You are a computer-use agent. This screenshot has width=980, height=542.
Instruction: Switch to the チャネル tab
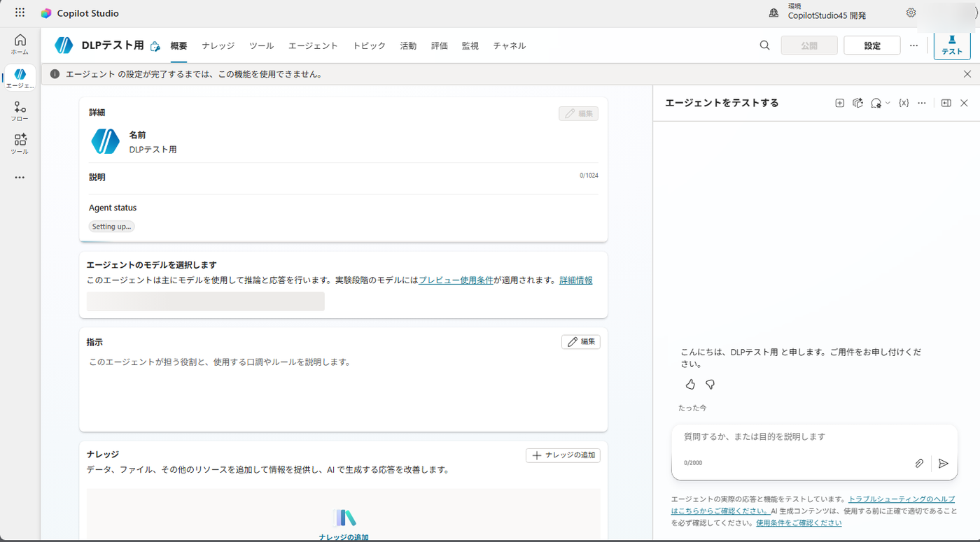[510, 45]
